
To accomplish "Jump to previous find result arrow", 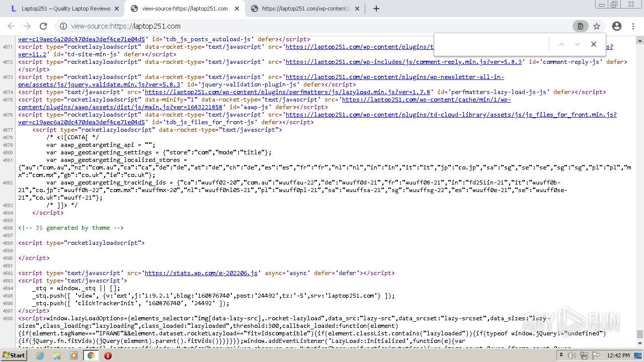I will [561, 44].
